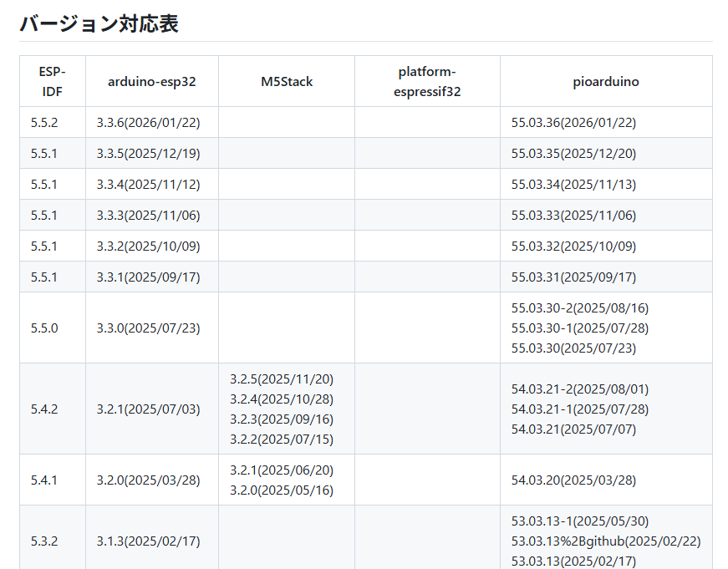Select the 3.3.5(2025/12/19) version cell
The height and width of the screenshot is (569, 728).
point(148,154)
